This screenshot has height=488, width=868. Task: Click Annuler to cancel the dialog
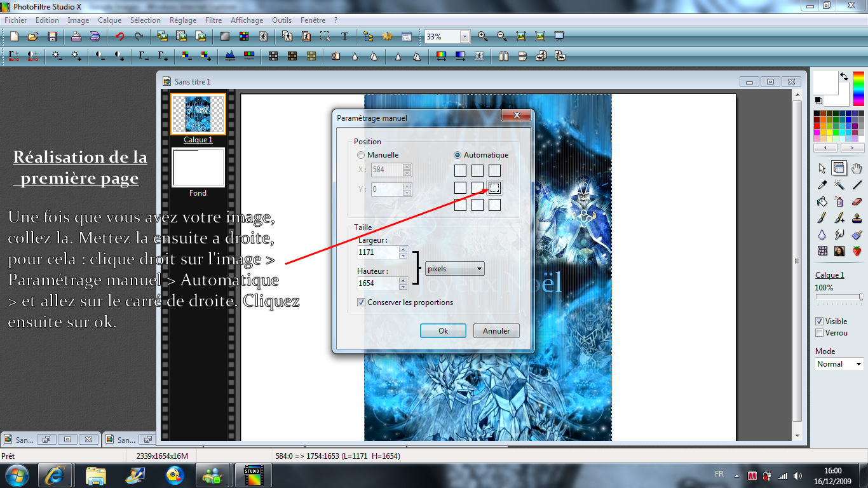click(x=496, y=331)
